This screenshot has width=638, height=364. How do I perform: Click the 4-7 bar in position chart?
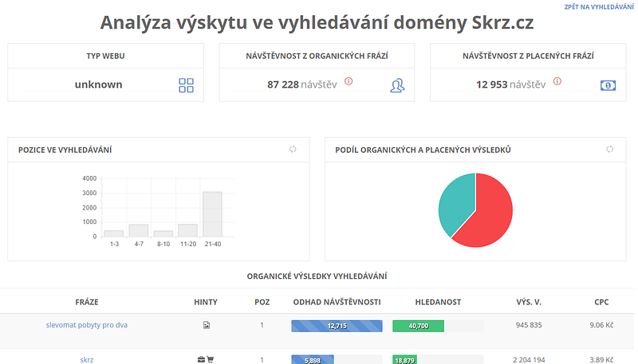point(139,231)
